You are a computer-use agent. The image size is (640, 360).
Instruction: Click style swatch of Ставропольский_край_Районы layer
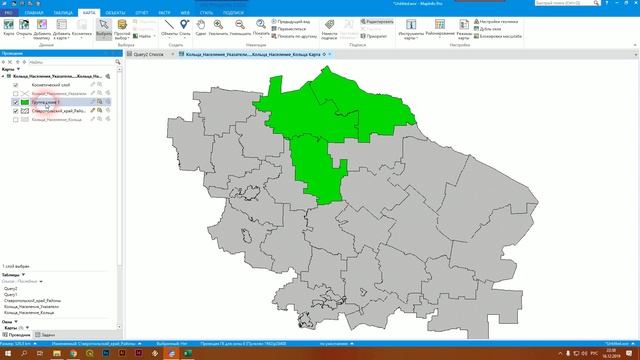coord(25,111)
